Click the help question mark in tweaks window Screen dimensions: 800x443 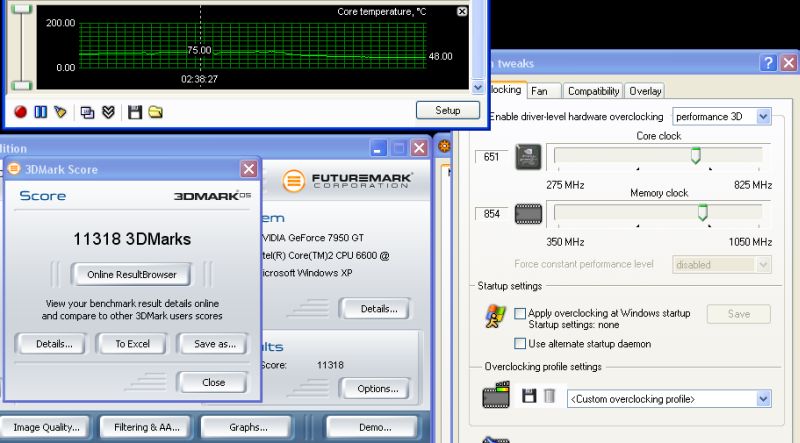768,63
